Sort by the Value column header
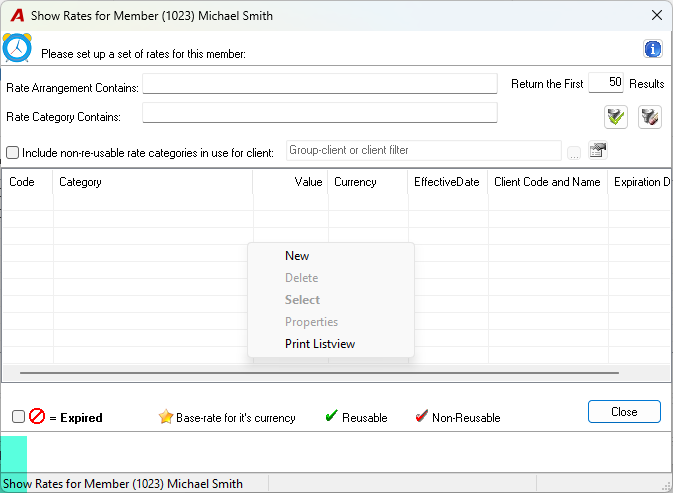The image size is (673, 493). (x=290, y=182)
